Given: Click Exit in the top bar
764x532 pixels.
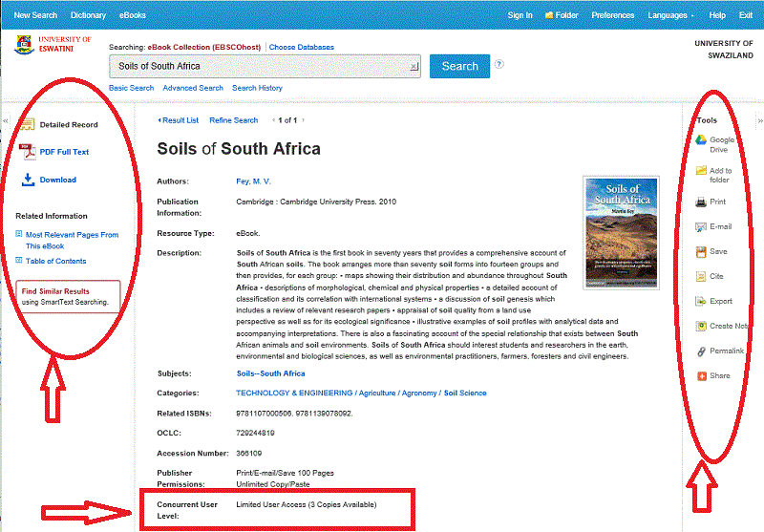Looking at the screenshot, I should [x=746, y=15].
